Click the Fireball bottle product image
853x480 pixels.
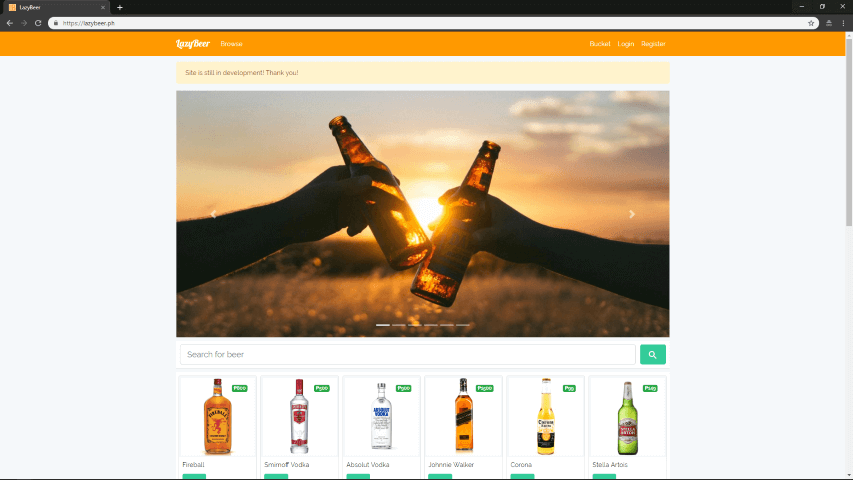click(x=217, y=417)
